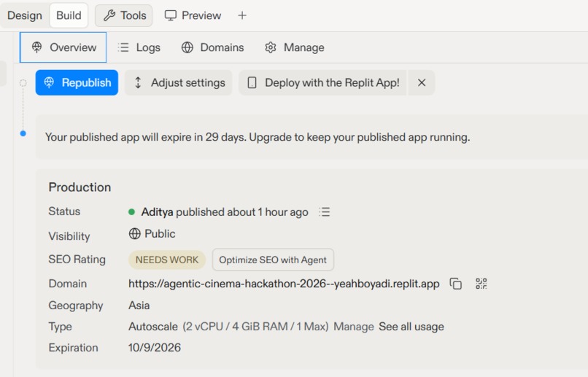Click the blue timeline marker dot
The height and width of the screenshot is (377, 588).
[23, 133]
